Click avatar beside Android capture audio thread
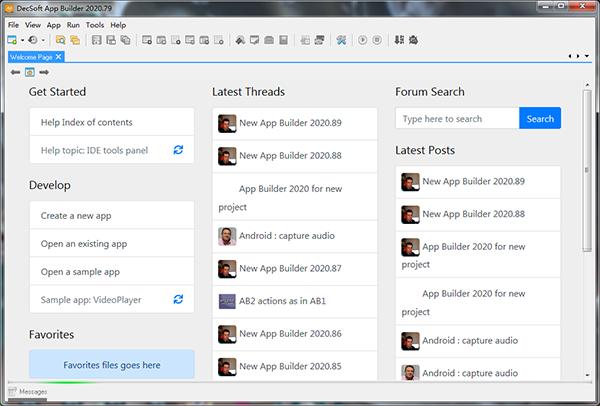This screenshot has height=406, width=600. pos(227,236)
